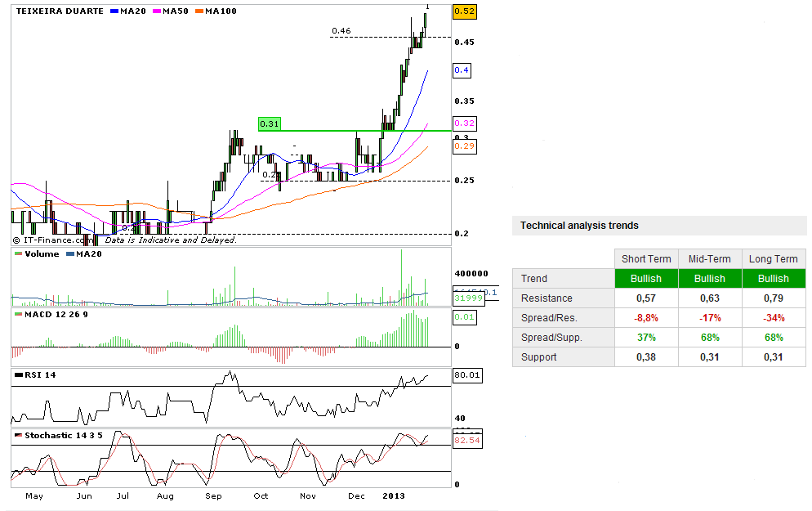Click the TEIXEIRA DUARTE chart title

point(60,11)
